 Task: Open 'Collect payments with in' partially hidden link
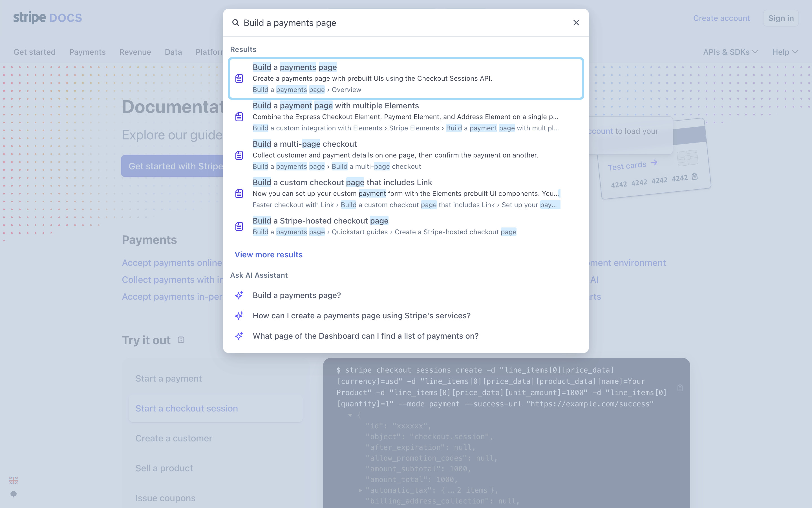click(173, 279)
